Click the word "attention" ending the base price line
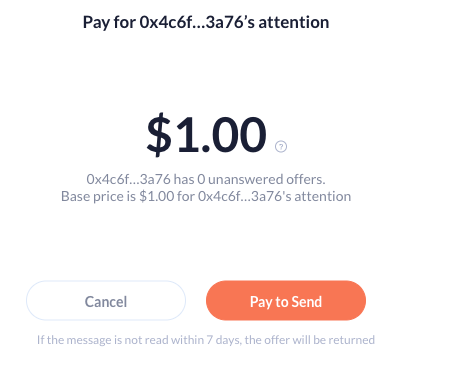The width and height of the screenshot is (458, 379). (x=323, y=196)
